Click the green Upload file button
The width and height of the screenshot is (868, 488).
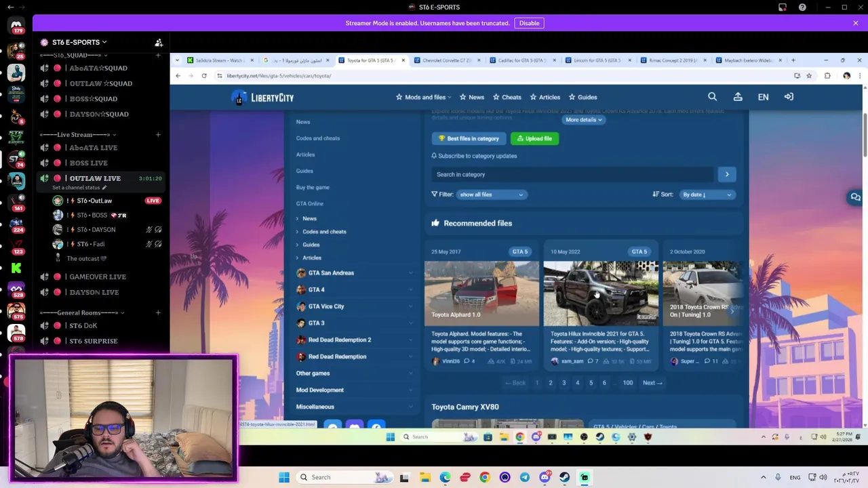[534, 138]
